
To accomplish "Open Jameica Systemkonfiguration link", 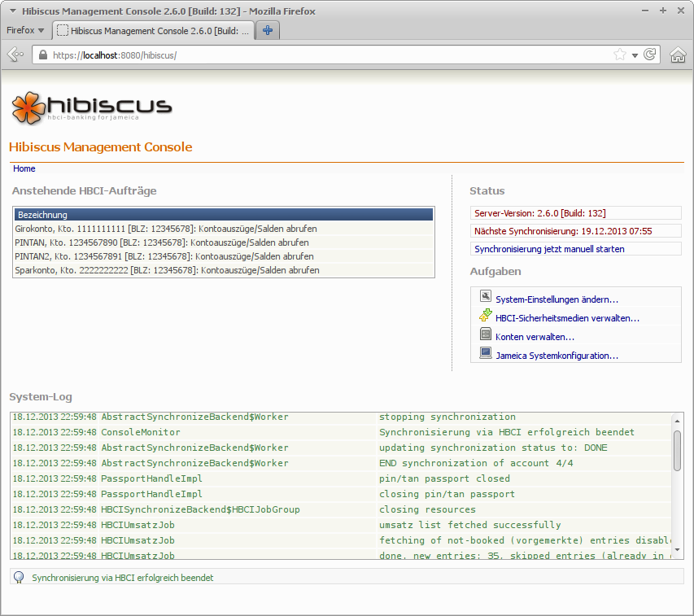I will 557,356.
